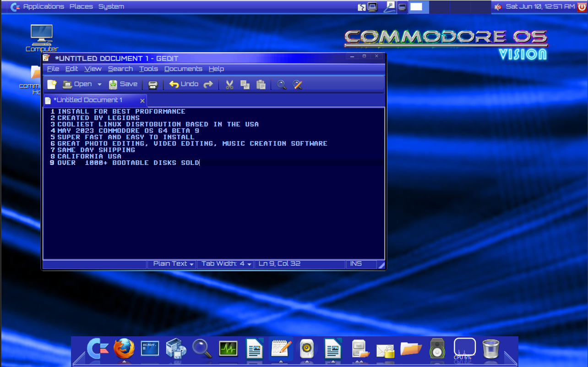
Task: Click the clock showing Sat Jun 10
Action: point(540,6)
